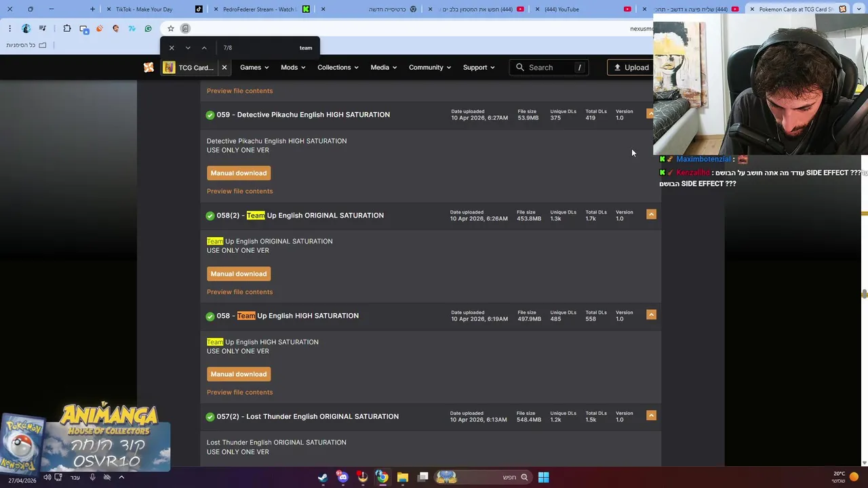Remove the TCG Card game filter
The width and height of the screenshot is (868, 488).
coord(224,67)
